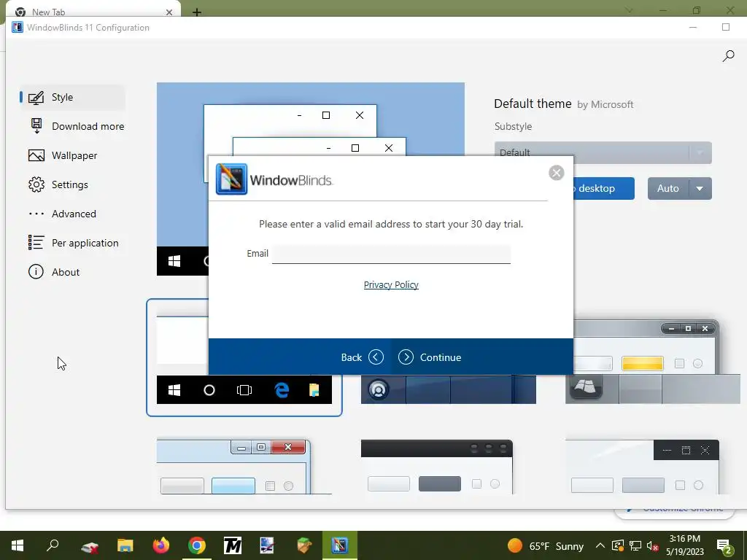Open the Per application section
747x560 pixels.
click(x=74, y=243)
